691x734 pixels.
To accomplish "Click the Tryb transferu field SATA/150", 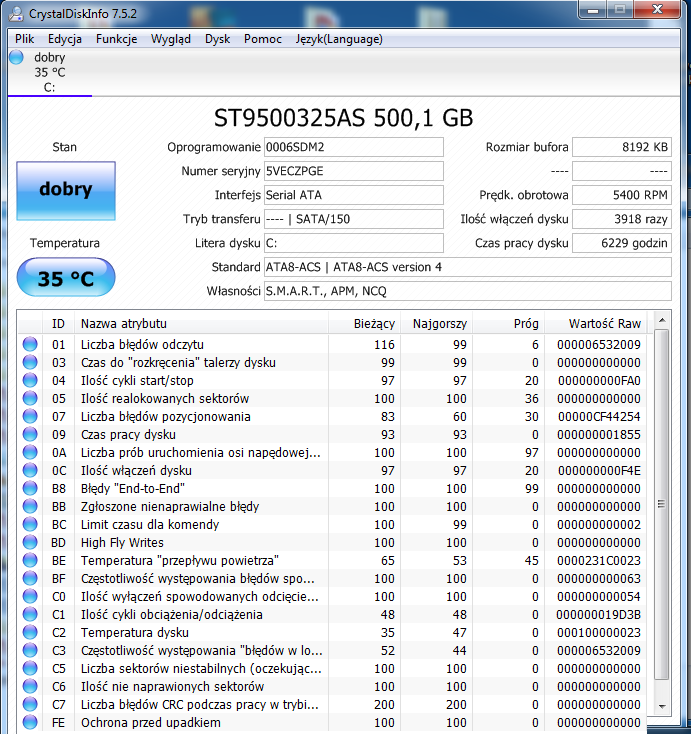I will [x=353, y=219].
